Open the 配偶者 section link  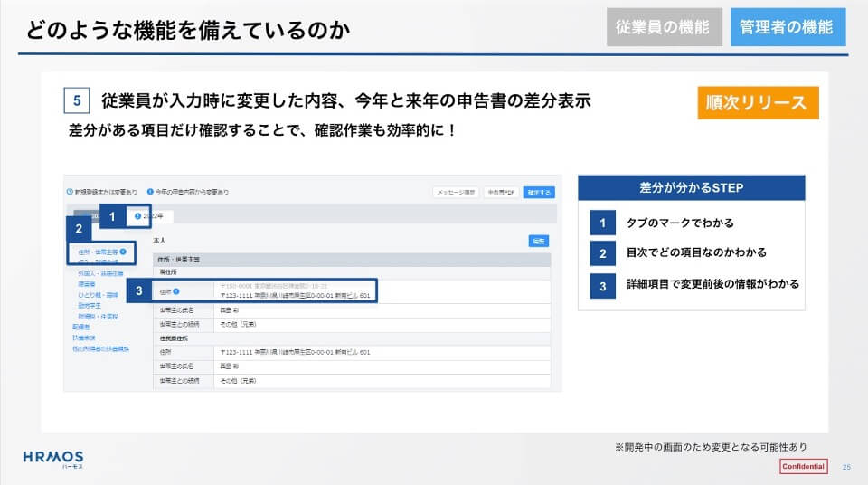pos(81,327)
